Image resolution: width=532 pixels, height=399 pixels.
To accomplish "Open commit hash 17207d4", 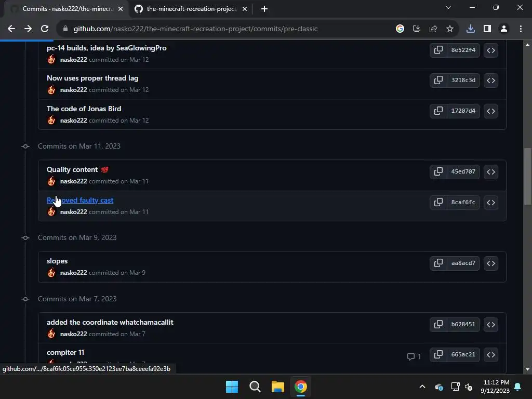I will (x=463, y=111).
